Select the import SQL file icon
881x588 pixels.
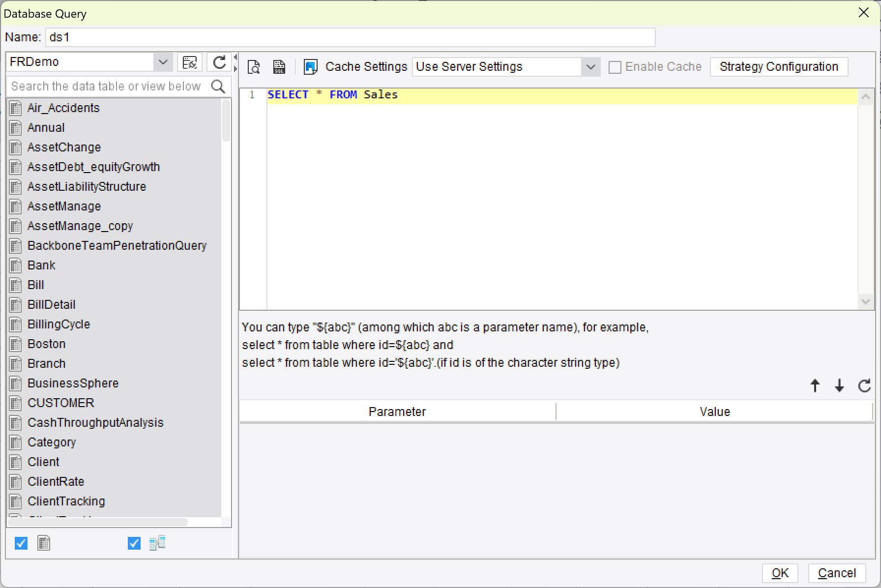[x=279, y=66]
